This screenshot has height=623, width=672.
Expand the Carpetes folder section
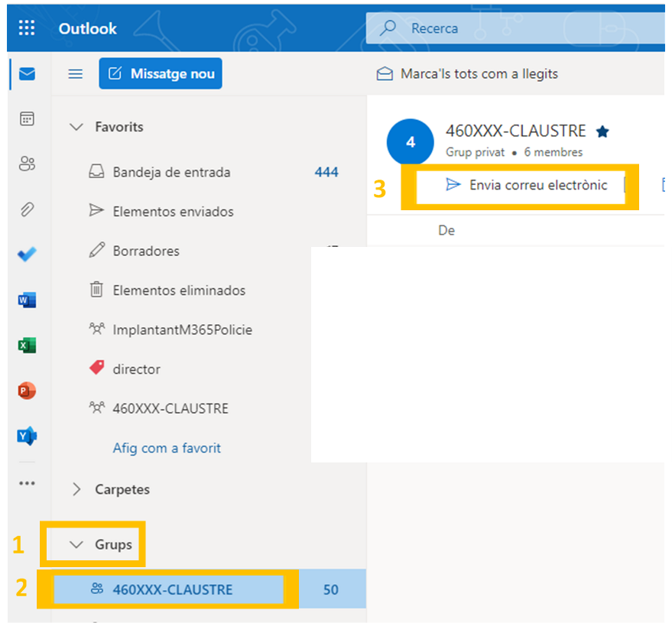pos(76,489)
